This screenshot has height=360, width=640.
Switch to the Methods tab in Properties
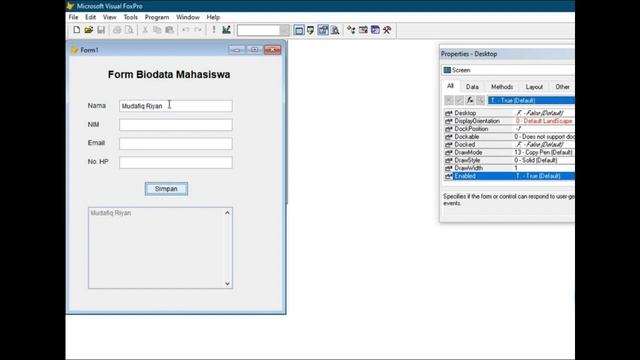pyautogui.click(x=502, y=87)
